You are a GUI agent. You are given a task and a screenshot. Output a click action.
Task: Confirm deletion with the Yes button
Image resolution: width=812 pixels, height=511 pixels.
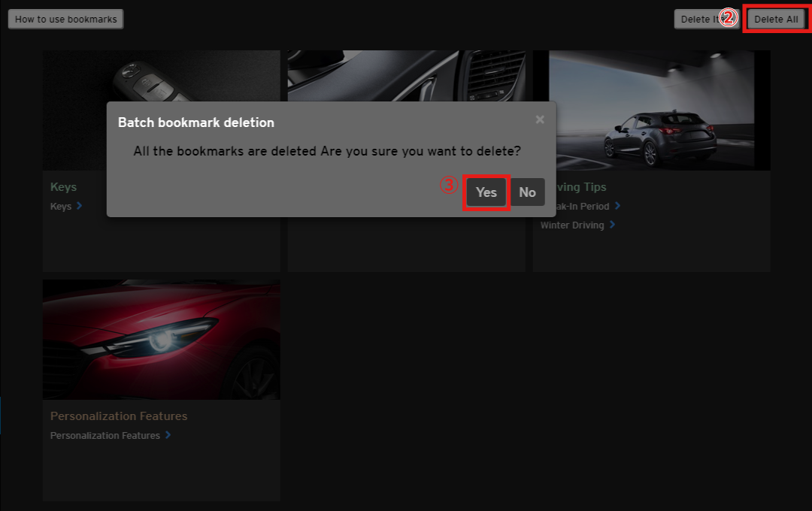pyautogui.click(x=486, y=192)
